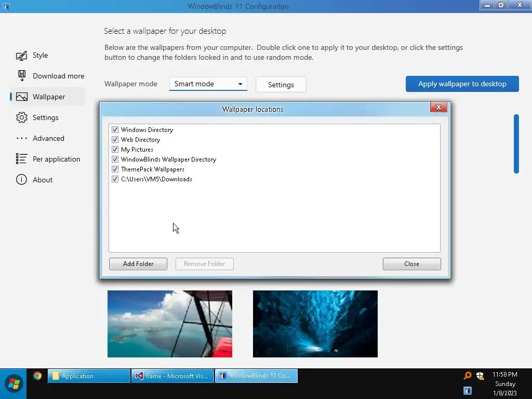This screenshot has width=532, height=399.
Task: Select the Windows Directory label text
Action: (x=147, y=129)
